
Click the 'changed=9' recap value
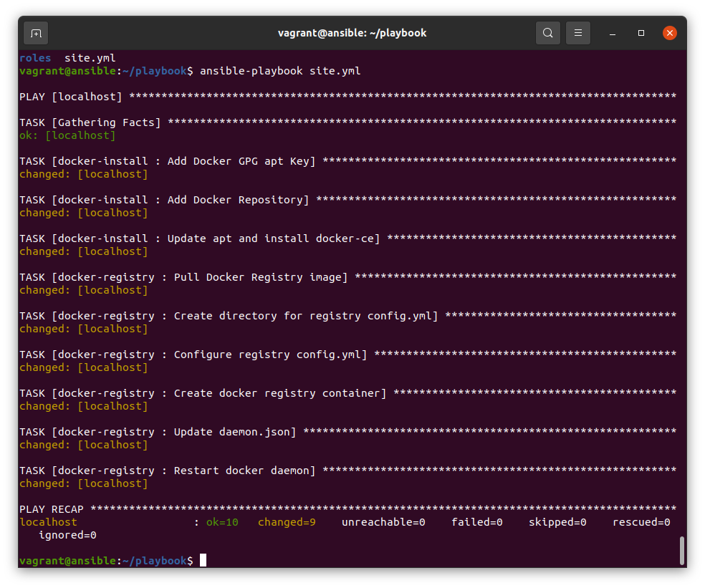[x=287, y=522]
